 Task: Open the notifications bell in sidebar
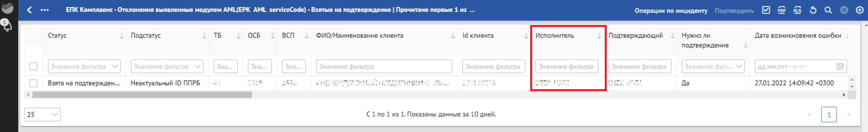click(x=7, y=26)
